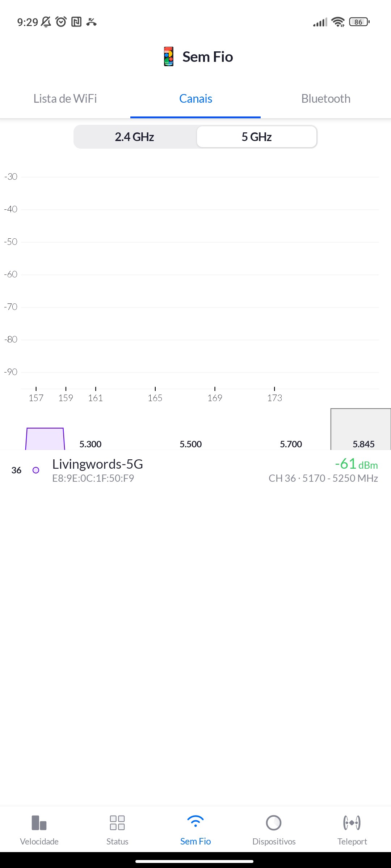Tap the purple circle network marker
The height and width of the screenshot is (868, 391).
tap(36, 470)
